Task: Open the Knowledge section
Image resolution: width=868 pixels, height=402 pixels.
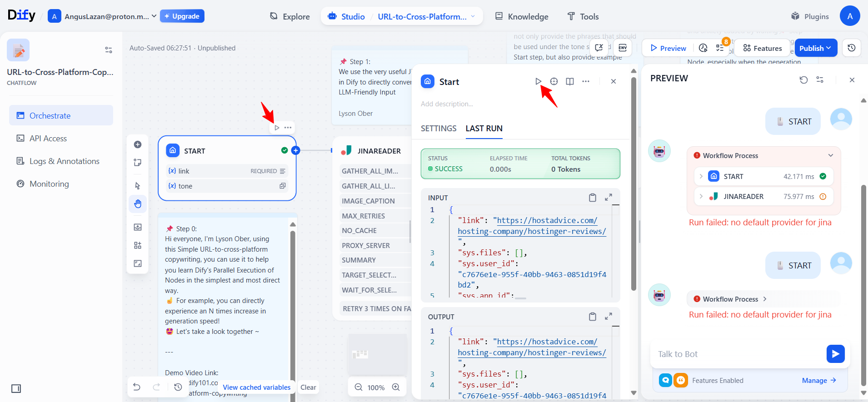Action: pyautogui.click(x=521, y=16)
